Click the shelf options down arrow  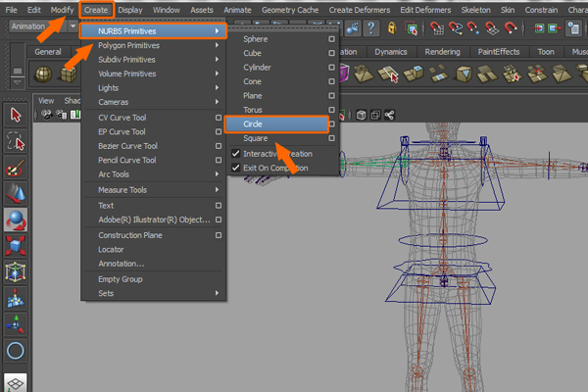coord(18,82)
